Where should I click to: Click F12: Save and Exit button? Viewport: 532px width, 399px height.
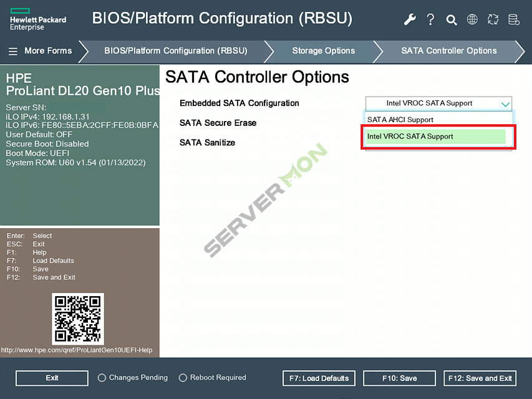tap(480, 378)
